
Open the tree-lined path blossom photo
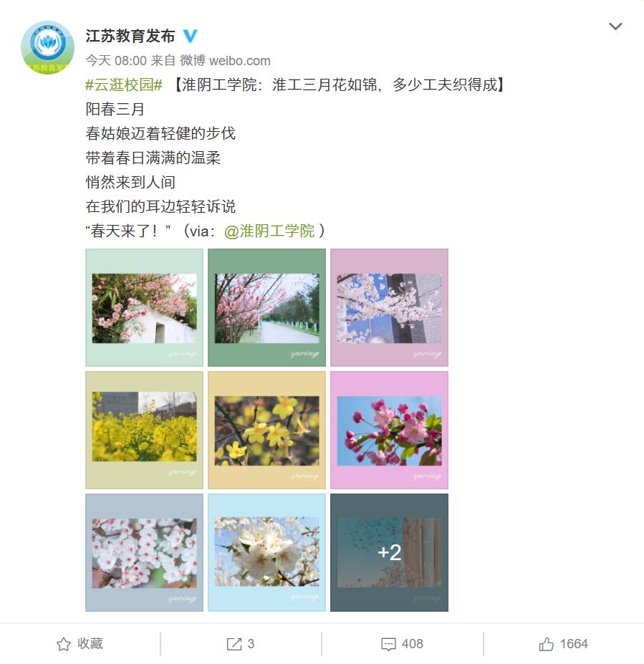point(266,307)
